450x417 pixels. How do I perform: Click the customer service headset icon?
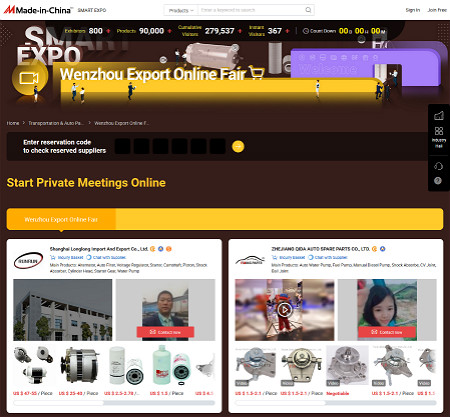coord(438,166)
